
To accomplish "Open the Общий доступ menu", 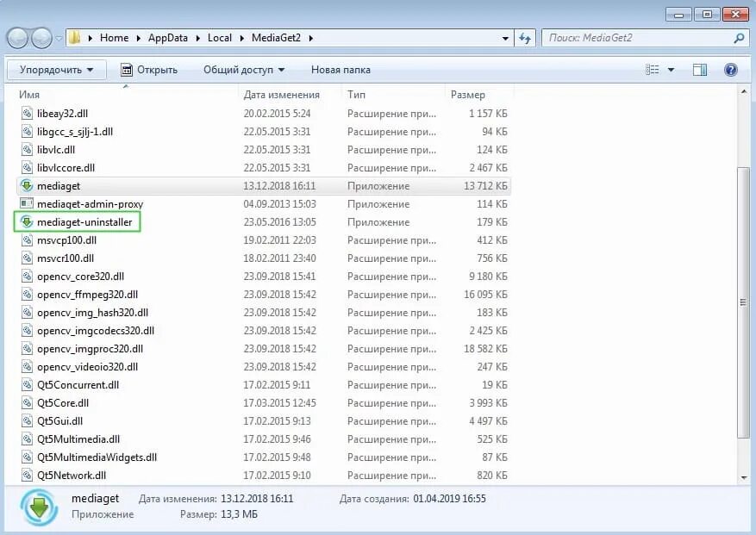I will [244, 70].
